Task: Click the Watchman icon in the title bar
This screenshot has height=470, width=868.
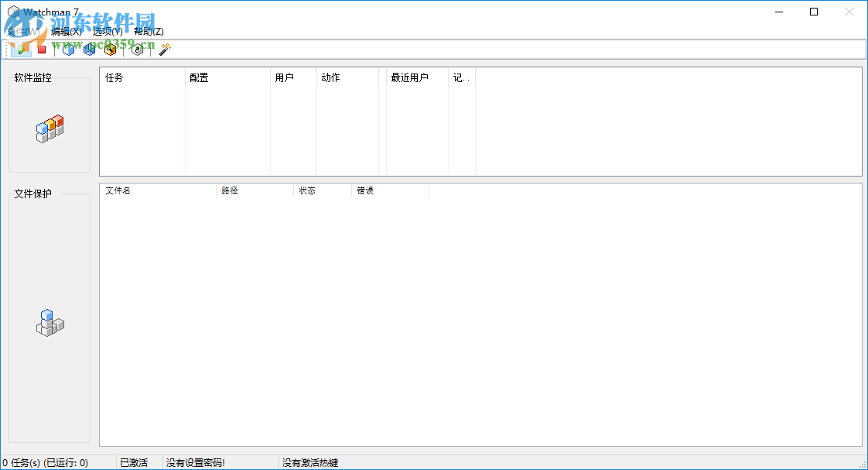Action: pyautogui.click(x=12, y=10)
